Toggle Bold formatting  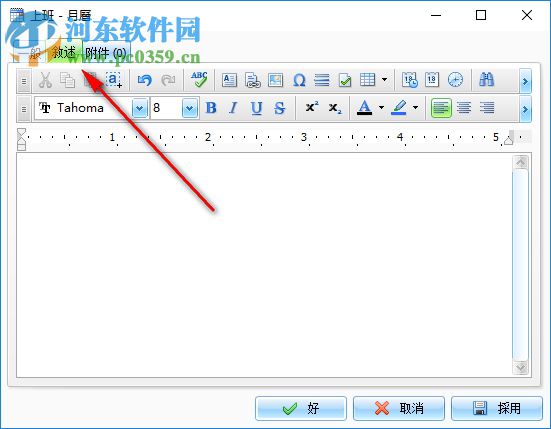tap(211, 108)
